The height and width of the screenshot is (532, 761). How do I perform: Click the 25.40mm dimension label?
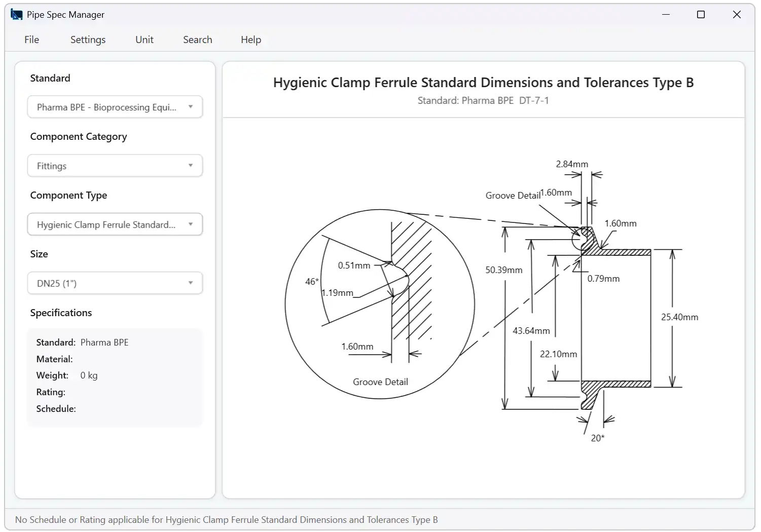pos(679,317)
